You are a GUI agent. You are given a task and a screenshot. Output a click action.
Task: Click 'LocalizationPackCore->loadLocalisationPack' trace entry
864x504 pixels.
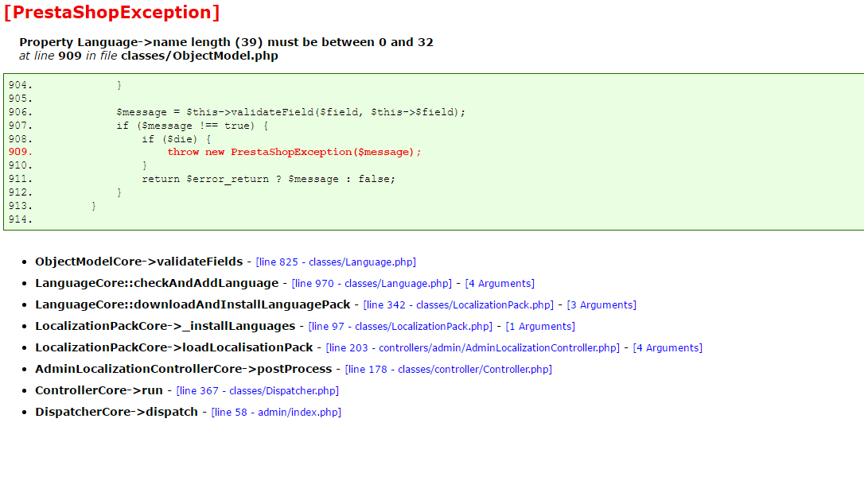(x=174, y=348)
